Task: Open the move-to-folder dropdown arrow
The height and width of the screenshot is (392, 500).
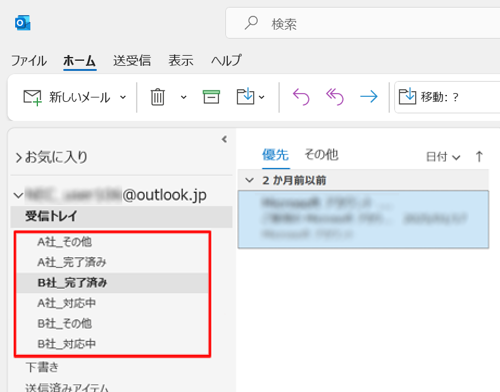Action: click(x=262, y=97)
